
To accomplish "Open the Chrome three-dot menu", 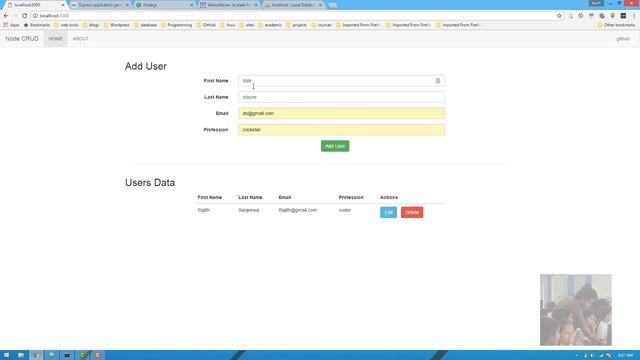I will [634, 16].
